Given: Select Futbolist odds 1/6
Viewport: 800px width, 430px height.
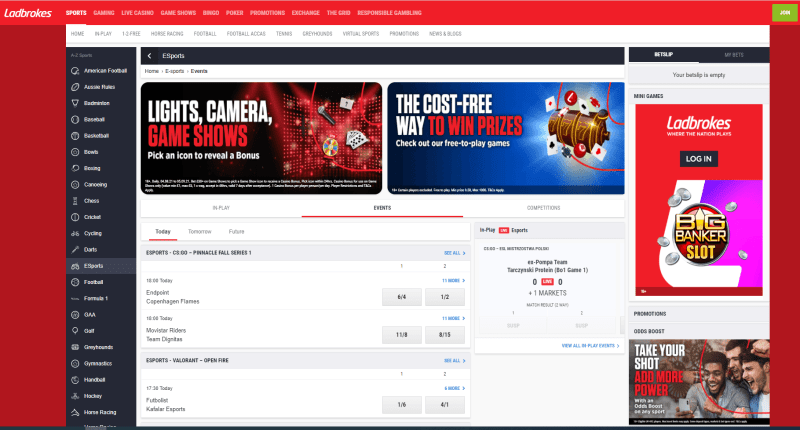Looking at the screenshot, I should tap(402, 404).
